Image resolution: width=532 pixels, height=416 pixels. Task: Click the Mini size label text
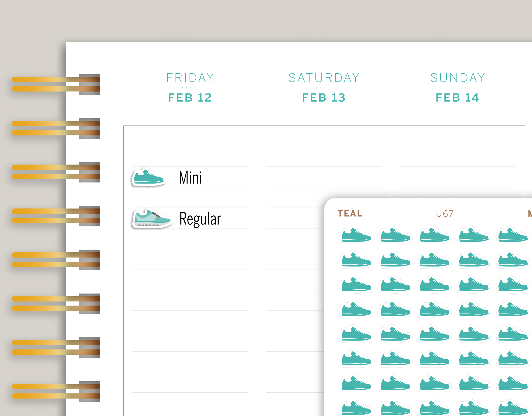(x=190, y=178)
